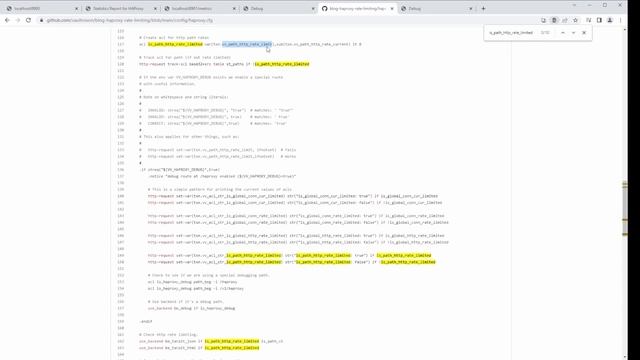The height and width of the screenshot is (360, 640).
Task: Jump to the next find match
Action: 573,33
